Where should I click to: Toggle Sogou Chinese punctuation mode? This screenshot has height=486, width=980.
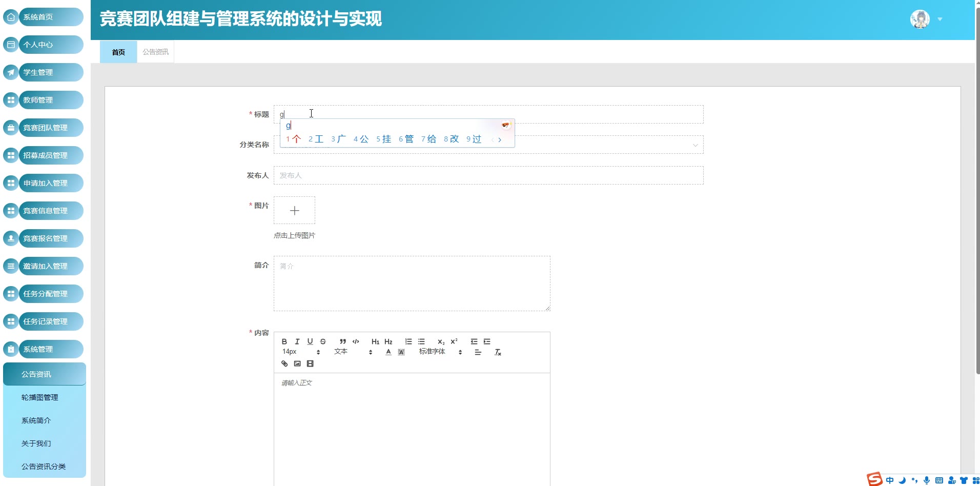click(914, 480)
